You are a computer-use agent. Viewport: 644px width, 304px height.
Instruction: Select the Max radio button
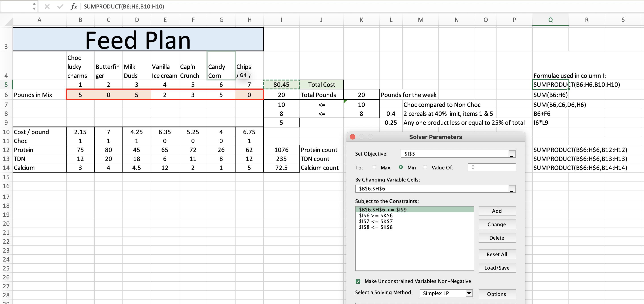[374, 167]
